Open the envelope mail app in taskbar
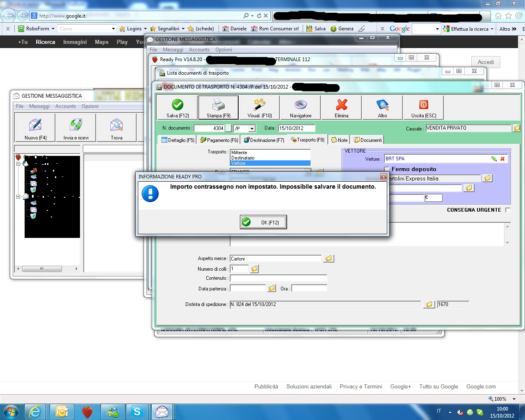Screen dimensions: 525x420 162,411
